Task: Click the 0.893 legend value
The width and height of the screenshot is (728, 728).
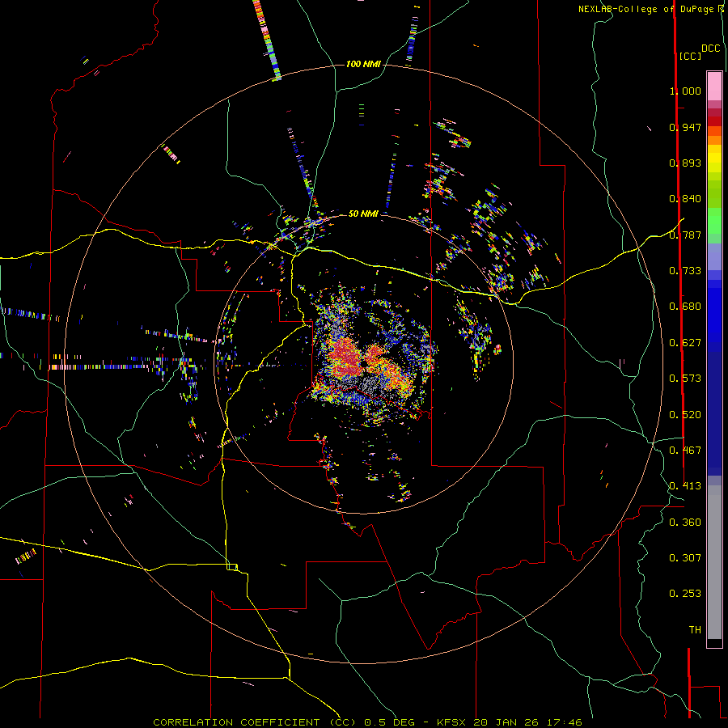Action: [x=685, y=163]
